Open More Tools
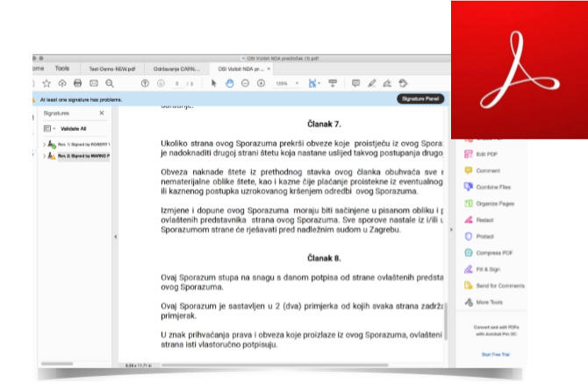588x384 pixels. coord(484,302)
